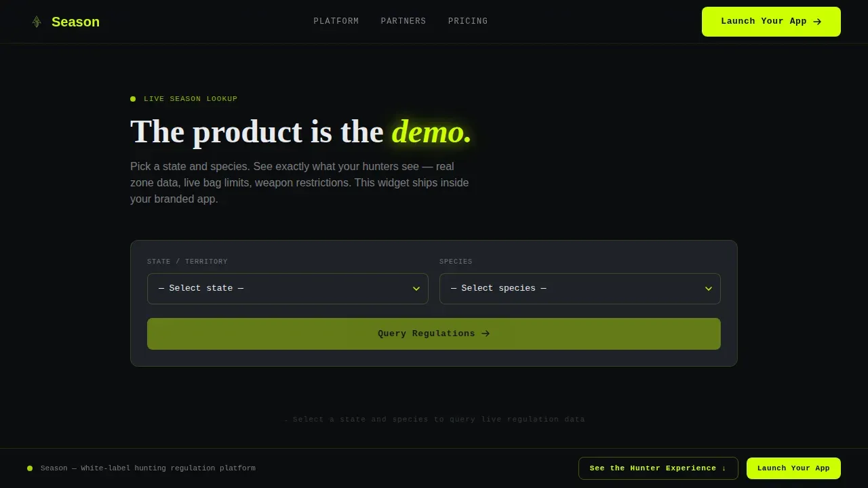The image size is (868, 488).
Task: Click the arrow icon in Query Regulations
Action: [486, 333]
